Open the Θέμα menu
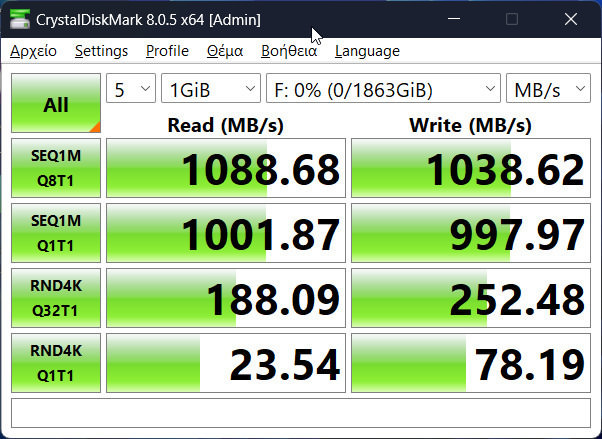This screenshot has height=439, width=602. click(225, 51)
